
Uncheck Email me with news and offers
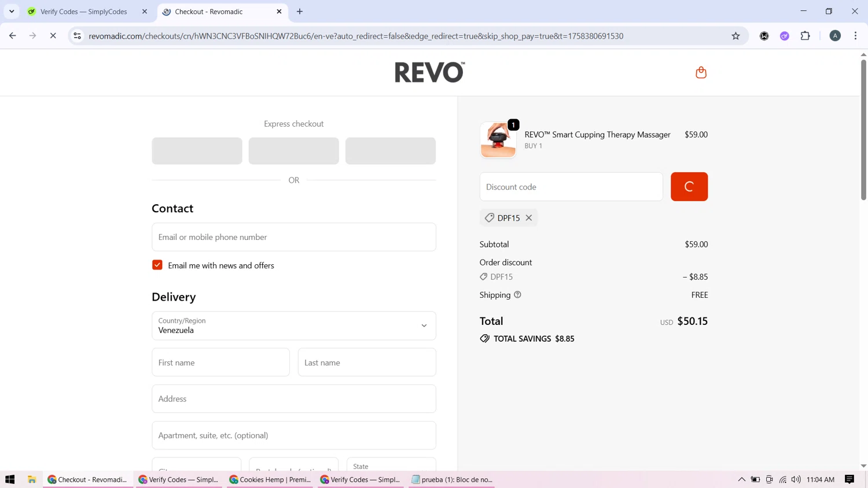(x=157, y=265)
